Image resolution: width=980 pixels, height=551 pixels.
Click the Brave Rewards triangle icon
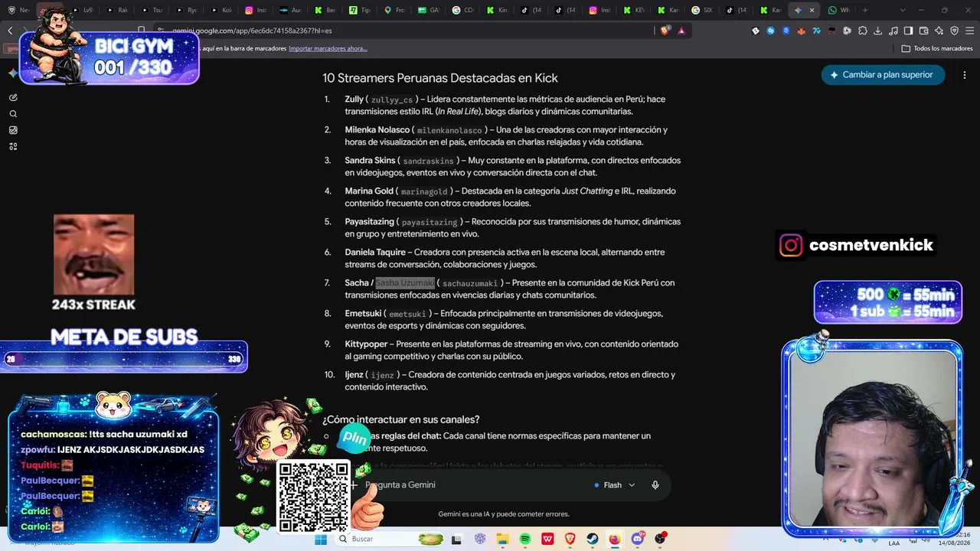681,31
